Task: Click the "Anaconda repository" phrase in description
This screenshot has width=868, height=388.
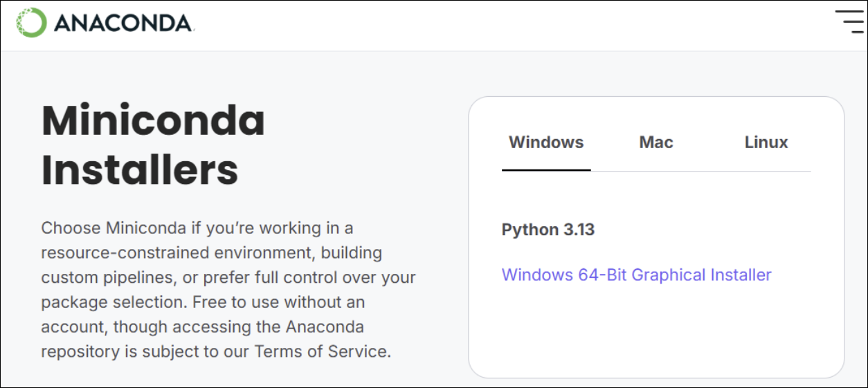Action: tap(325, 326)
